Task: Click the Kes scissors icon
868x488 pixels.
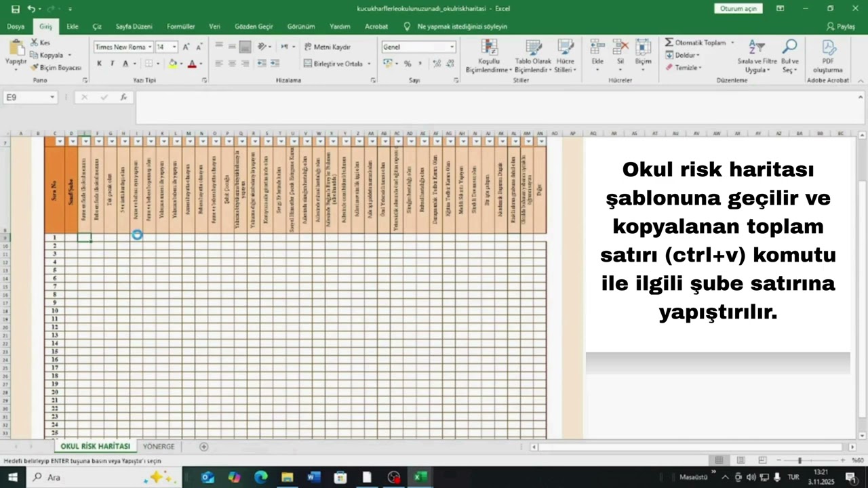Action: 35,43
